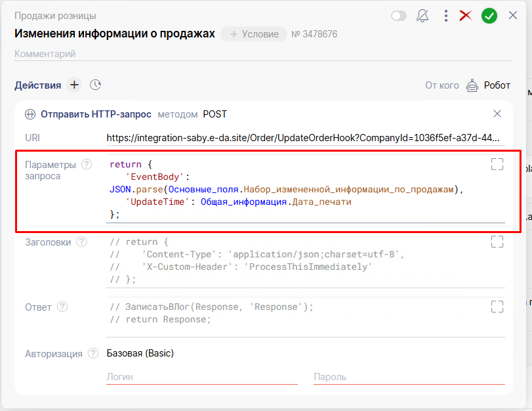532x411 pixels.
Task: Expand Параметры запроса editor to fullscreen
Action: [497, 164]
